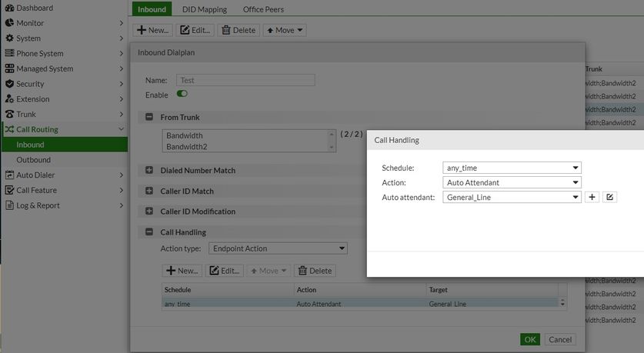Click New in Call Handling section
The width and height of the screenshot is (644, 353).
[182, 271]
